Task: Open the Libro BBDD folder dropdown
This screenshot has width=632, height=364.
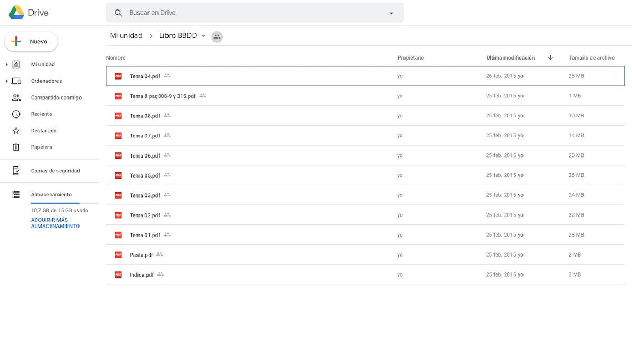Action: click(x=203, y=36)
